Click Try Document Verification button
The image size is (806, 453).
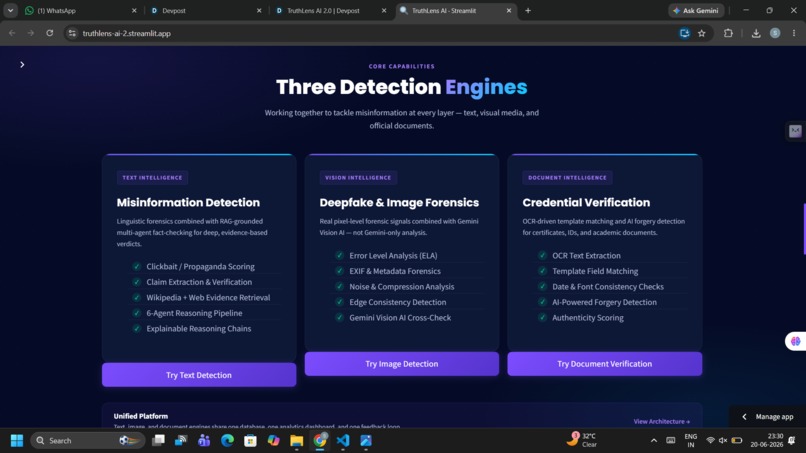[604, 364]
